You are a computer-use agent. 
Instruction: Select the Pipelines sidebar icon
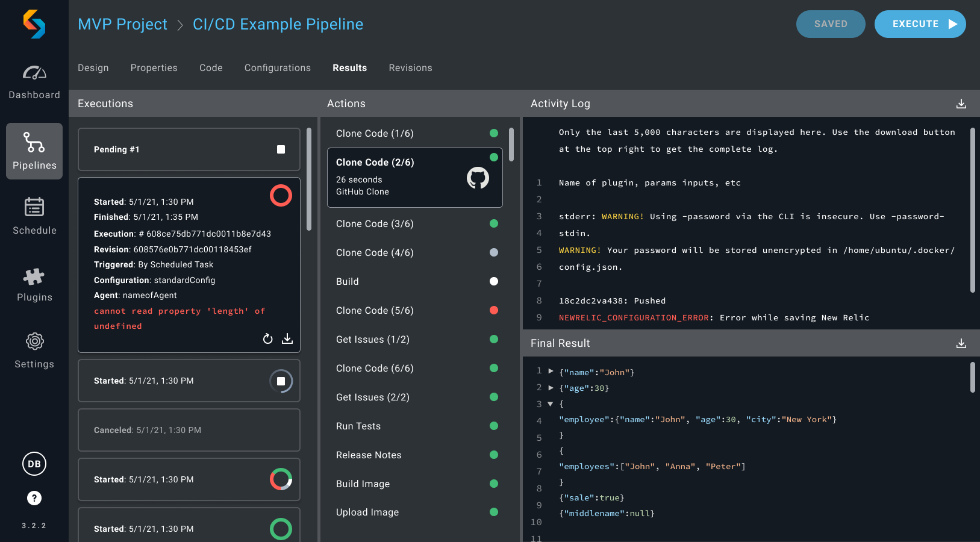pos(34,151)
